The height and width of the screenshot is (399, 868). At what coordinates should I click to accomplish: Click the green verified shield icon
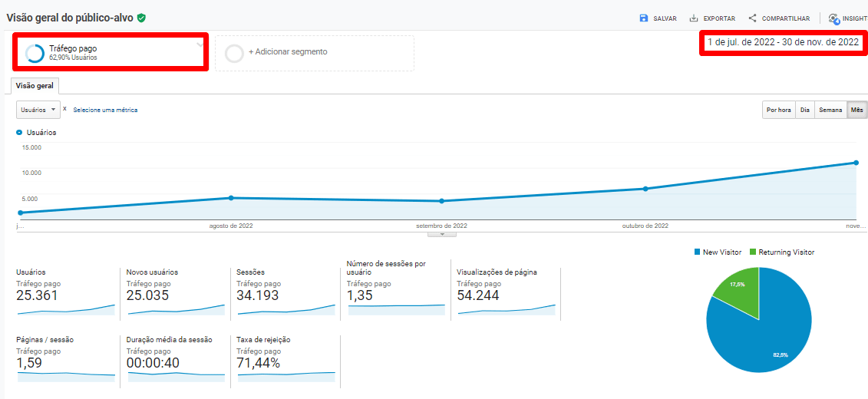(141, 18)
